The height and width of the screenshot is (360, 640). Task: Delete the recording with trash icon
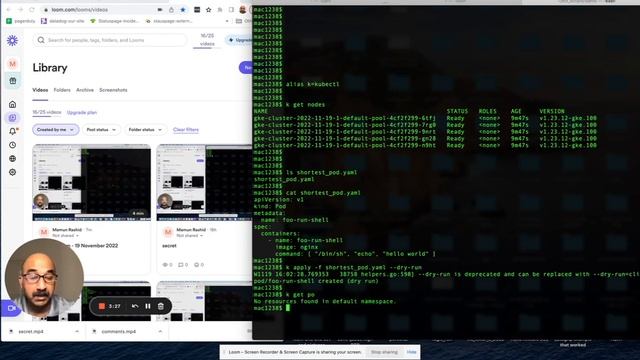point(161,306)
